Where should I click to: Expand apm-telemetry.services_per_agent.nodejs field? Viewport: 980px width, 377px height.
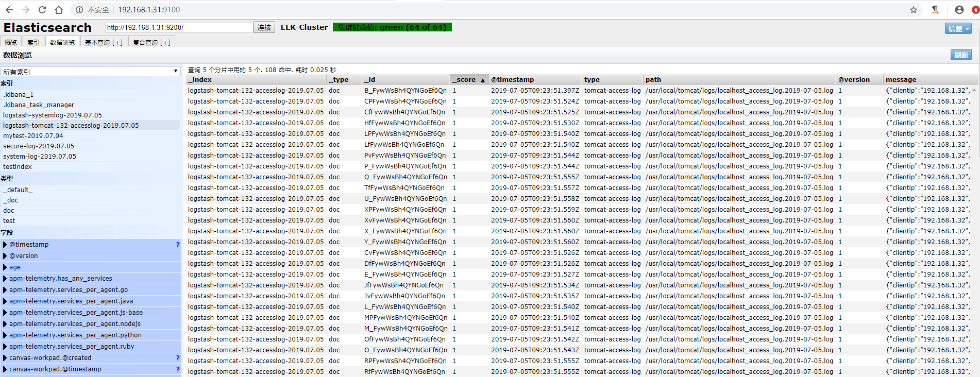(x=5, y=324)
